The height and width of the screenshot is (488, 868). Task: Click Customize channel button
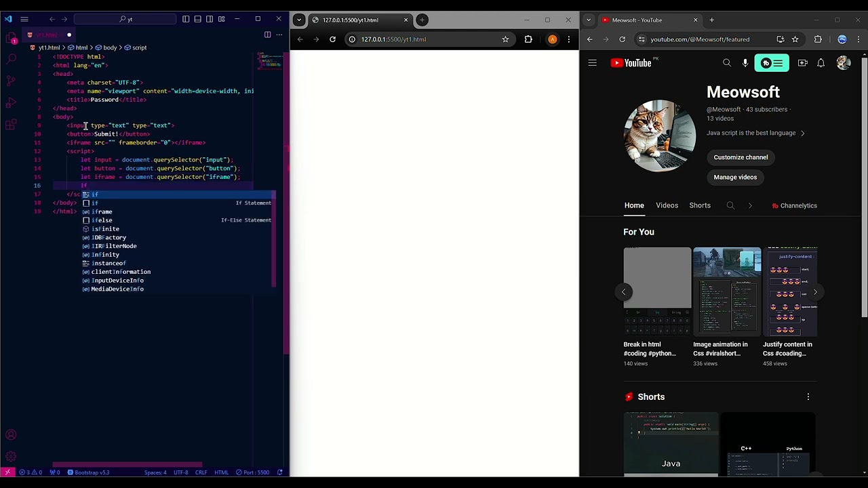click(x=741, y=157)
